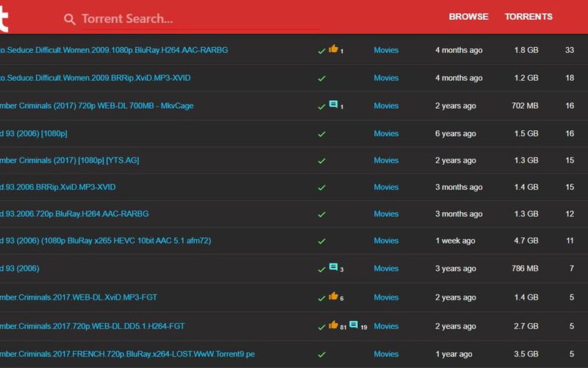Click Movies category on the 786 MB row
Screen dimensions: 588x368
pos(386,269)
